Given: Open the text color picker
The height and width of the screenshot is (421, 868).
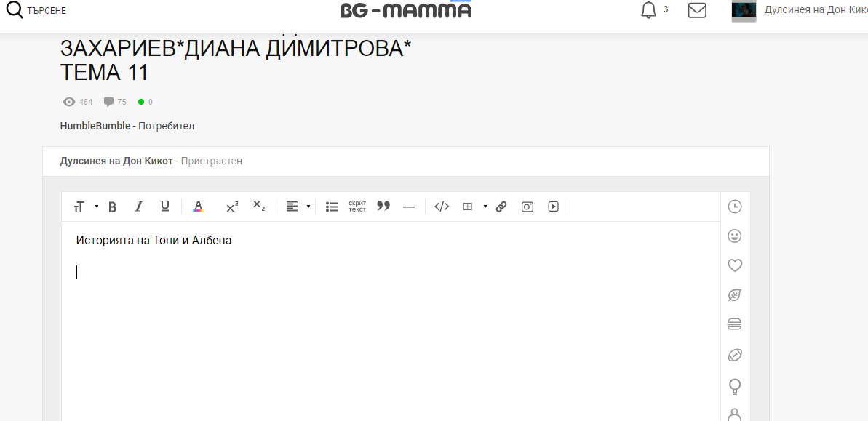Looking at the screenshot, I should point(197,207).
